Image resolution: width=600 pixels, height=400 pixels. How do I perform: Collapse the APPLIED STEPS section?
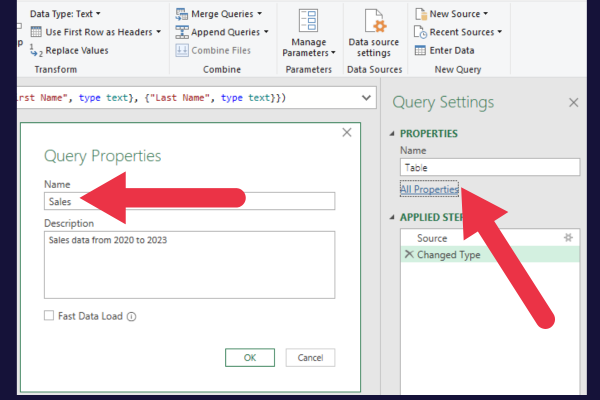[392, 217]
